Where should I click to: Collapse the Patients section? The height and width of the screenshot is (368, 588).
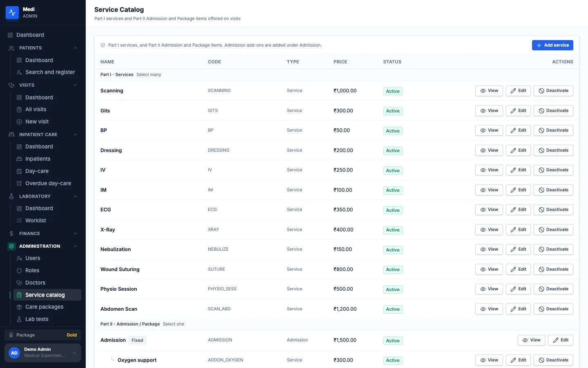tap(76, 48)
